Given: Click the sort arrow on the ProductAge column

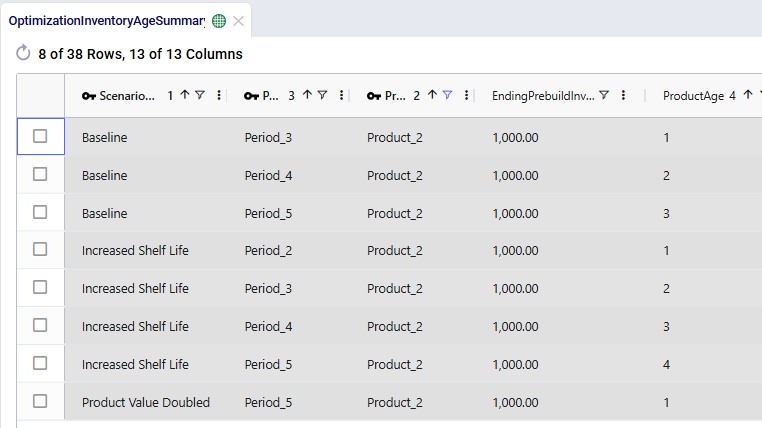Looking at the screenshot, I should [x=748, y=95].
